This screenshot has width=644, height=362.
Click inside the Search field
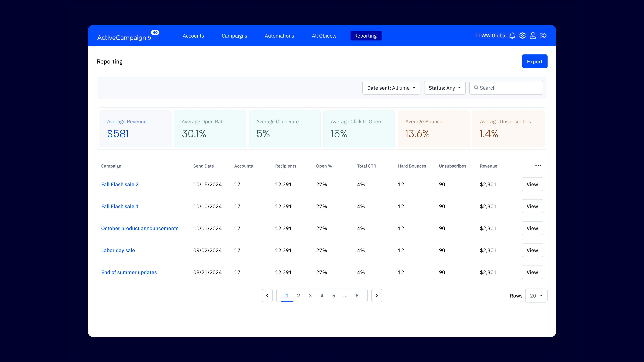click(506, 88)
